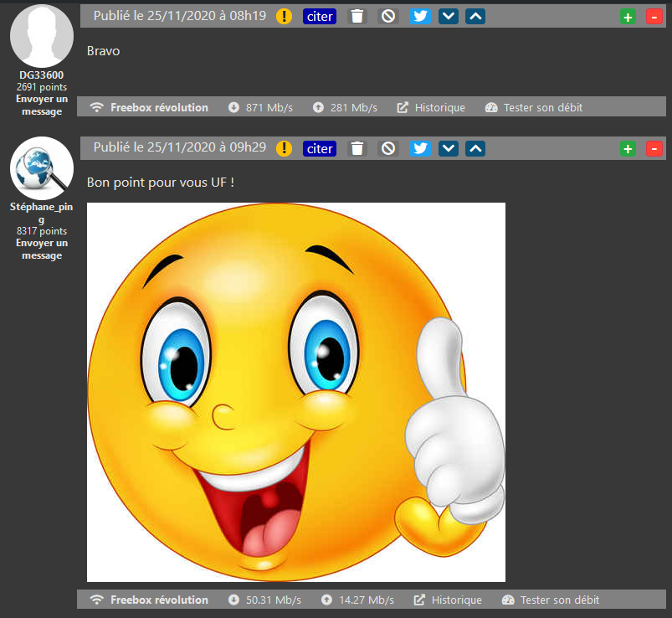Quote Stéphane_ping's post using citer
The image size is (672, 618).
(x=320, y=148)
